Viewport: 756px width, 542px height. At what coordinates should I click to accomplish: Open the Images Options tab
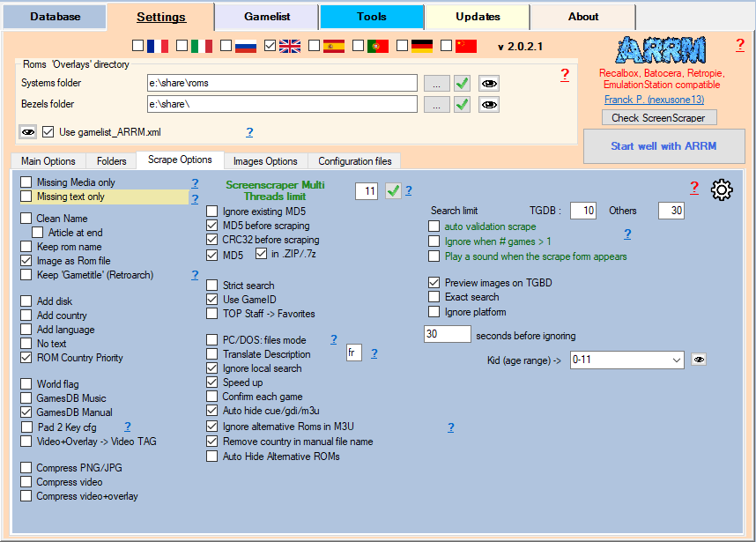[264, 161]
